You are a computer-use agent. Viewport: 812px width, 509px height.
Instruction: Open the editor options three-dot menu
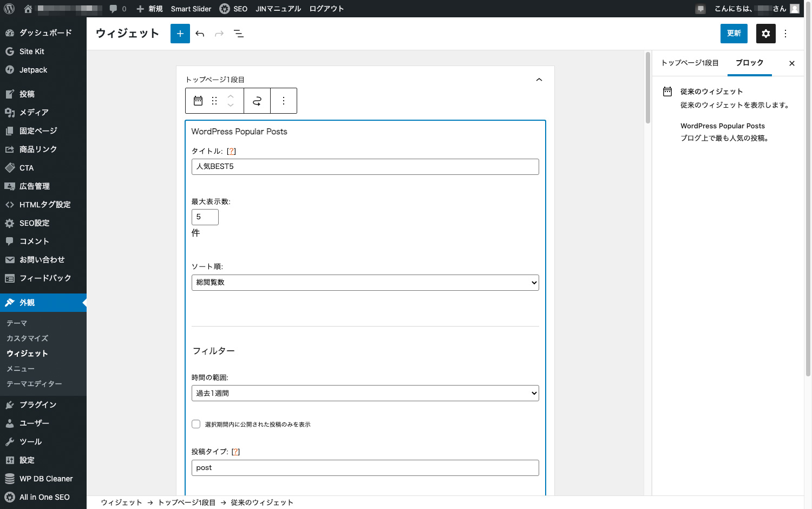[785, 34]
